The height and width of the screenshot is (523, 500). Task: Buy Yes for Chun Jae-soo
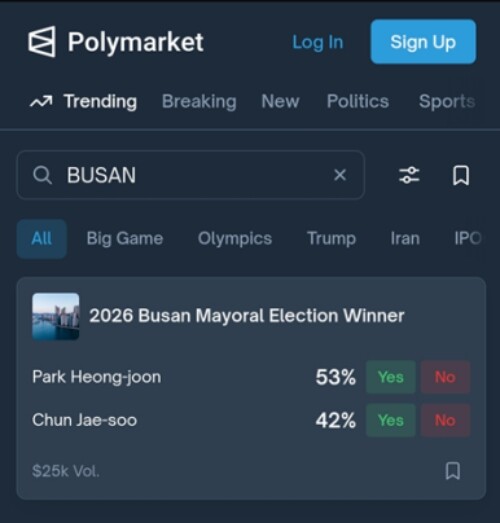(391, 420)
